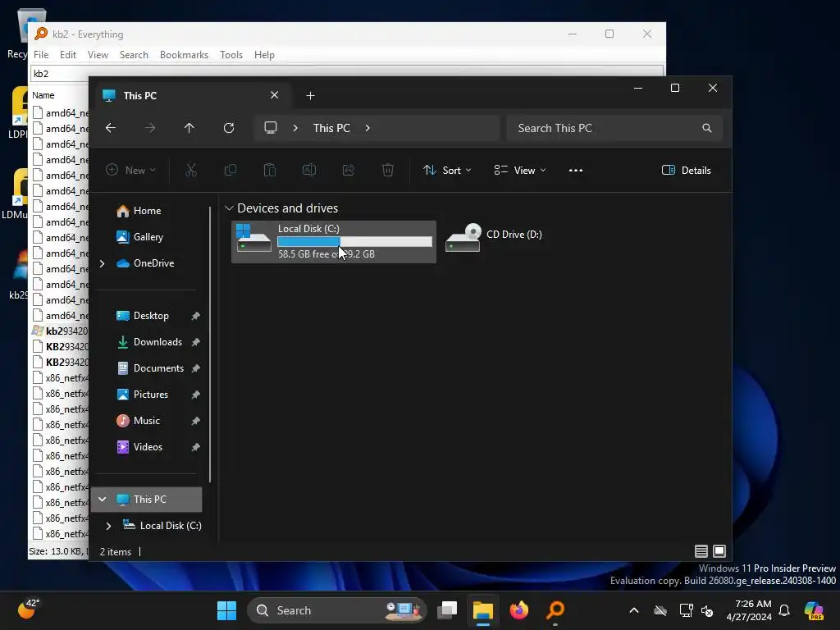The width and height of the screenshot is (840, 630).
Task: Click the This PC breadcrumb
Action: (331, 128)
